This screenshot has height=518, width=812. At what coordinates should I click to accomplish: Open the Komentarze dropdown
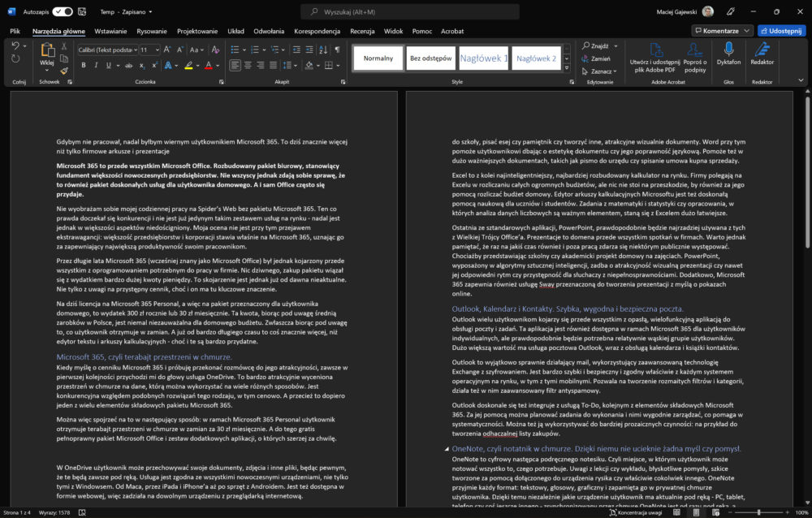[747, 31]
